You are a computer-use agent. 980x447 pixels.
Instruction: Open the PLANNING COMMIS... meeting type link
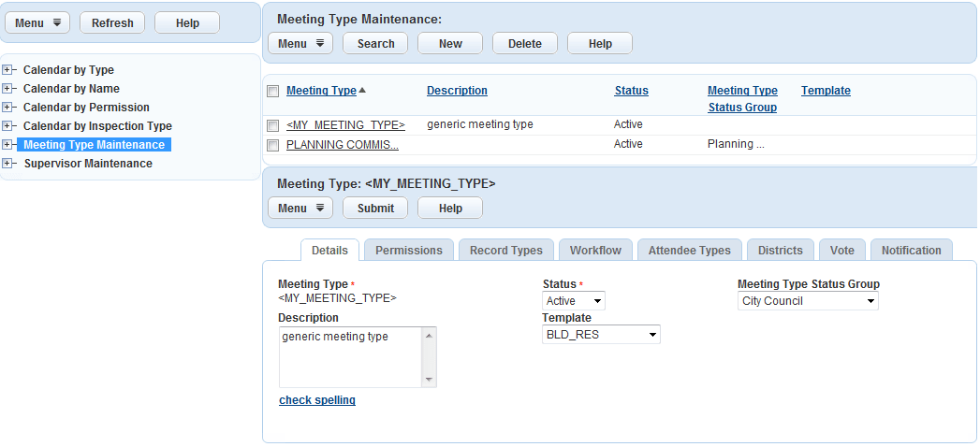pyautogui.click(x=343, y=145)
